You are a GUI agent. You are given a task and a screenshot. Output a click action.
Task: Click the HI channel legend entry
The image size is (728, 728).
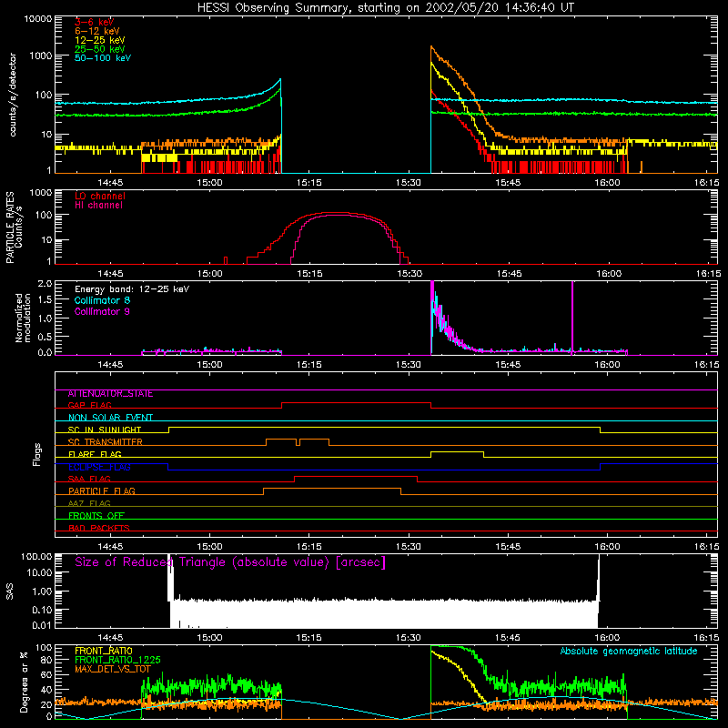[98, 206]
